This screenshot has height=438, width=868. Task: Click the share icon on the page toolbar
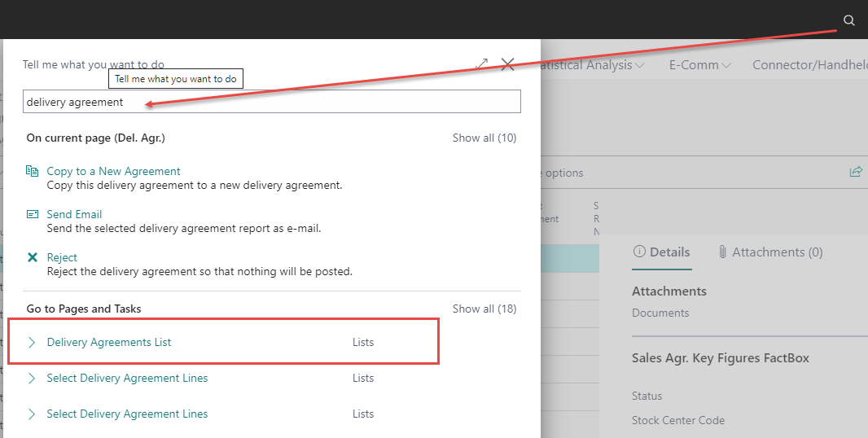tap(856, 172)
